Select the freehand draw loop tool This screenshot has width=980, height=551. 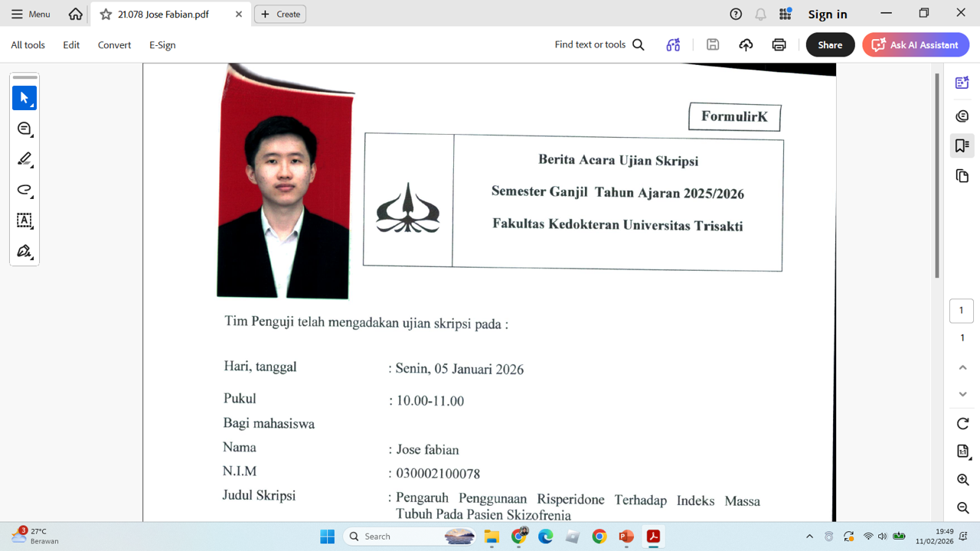click(24, 190)
